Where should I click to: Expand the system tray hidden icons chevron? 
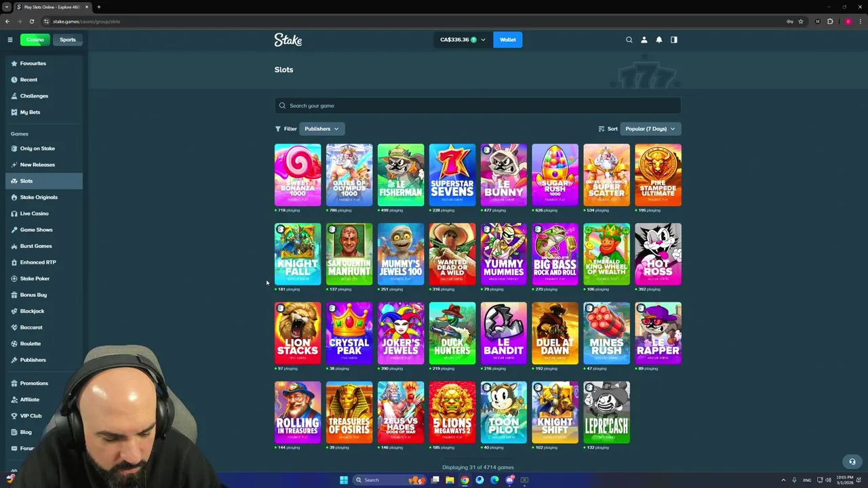[783, 480]
